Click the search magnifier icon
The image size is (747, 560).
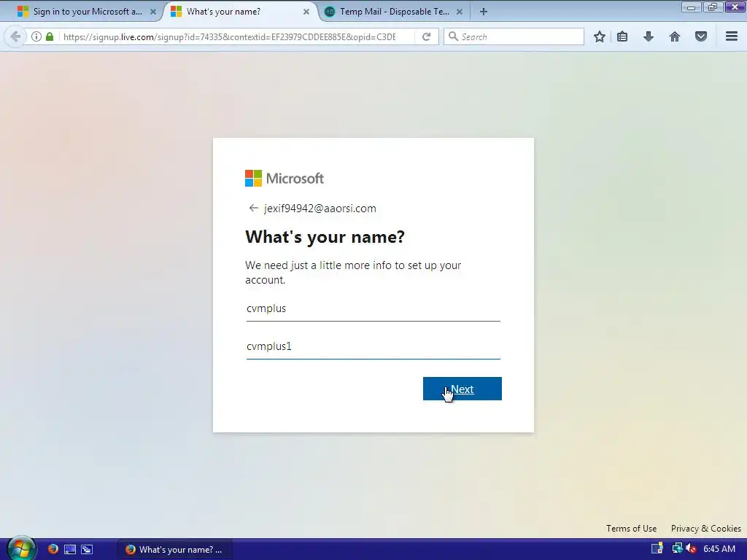point(453,36)
